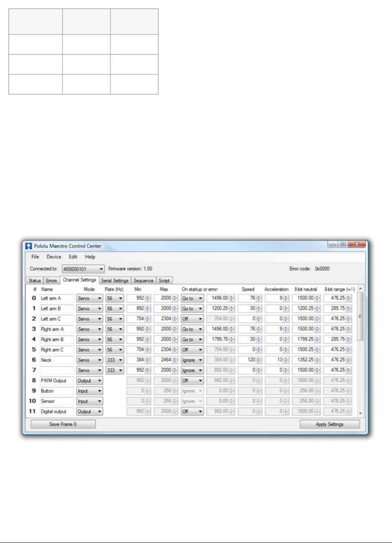
Task: Click the Save Frame 0 button
Action: pyautogui.click(x=63, y=424)
